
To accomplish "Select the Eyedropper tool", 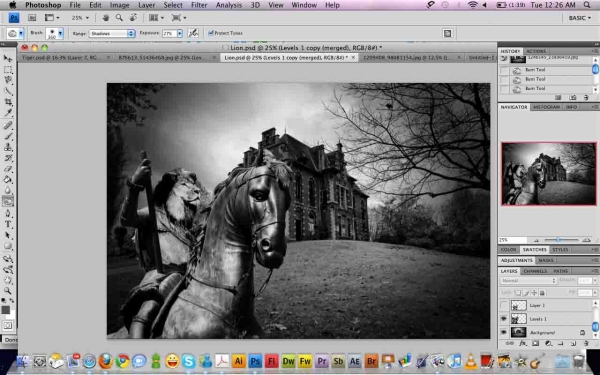I will (x=8, y=112).
